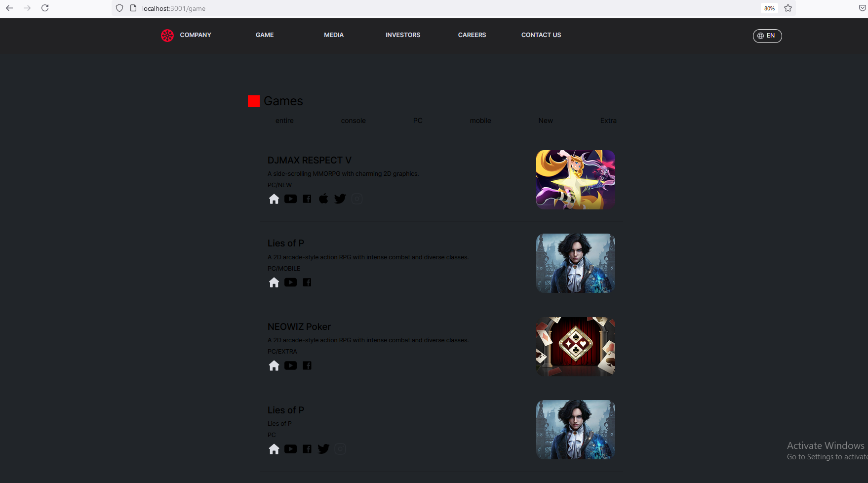The image size is (868, 483).
Task: Click DJMAX RESPECT V YouTube icon
Action: click(x=290, y=199)
